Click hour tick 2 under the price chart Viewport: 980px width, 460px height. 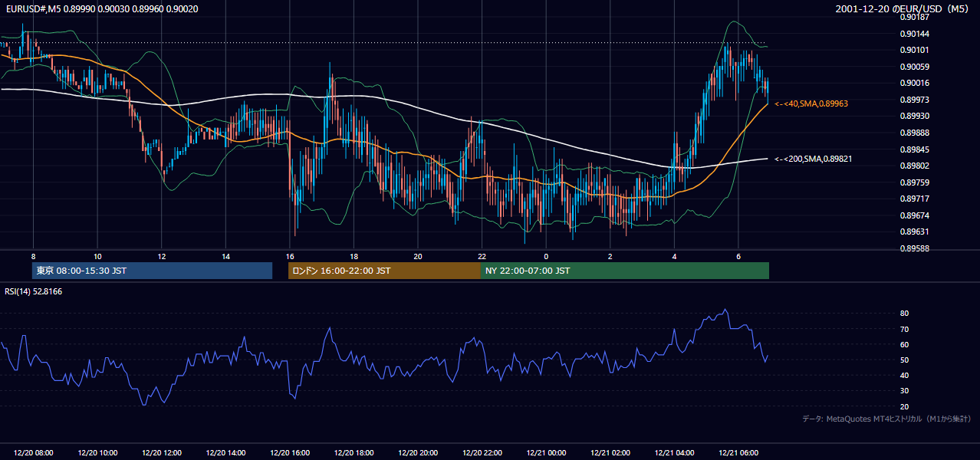pos(610,256)
